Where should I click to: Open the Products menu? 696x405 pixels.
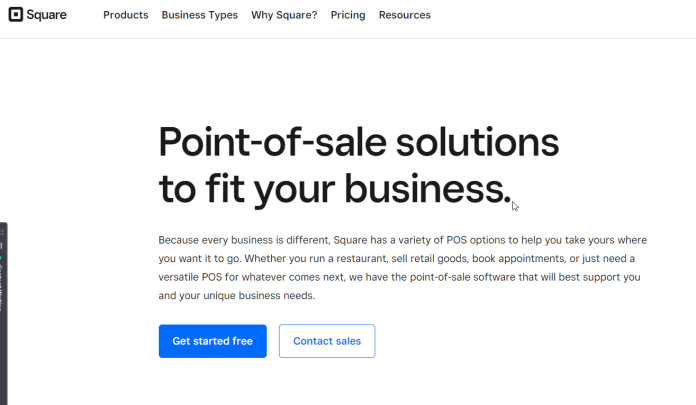[126, 15]
